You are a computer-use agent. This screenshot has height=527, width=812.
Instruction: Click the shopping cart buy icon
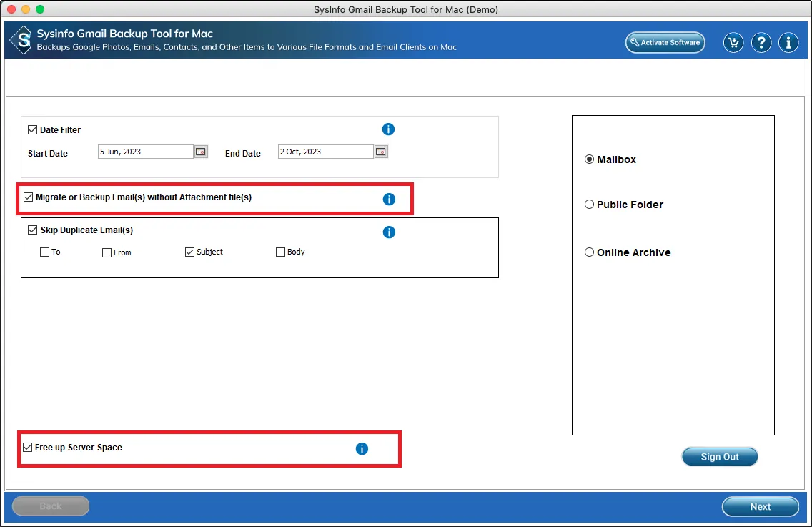click(x=733, y=42)
